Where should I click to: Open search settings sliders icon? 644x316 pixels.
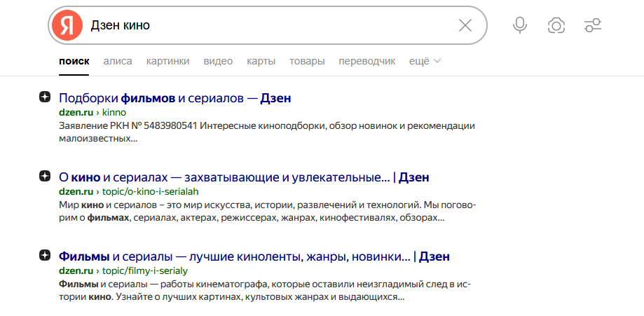593,25
